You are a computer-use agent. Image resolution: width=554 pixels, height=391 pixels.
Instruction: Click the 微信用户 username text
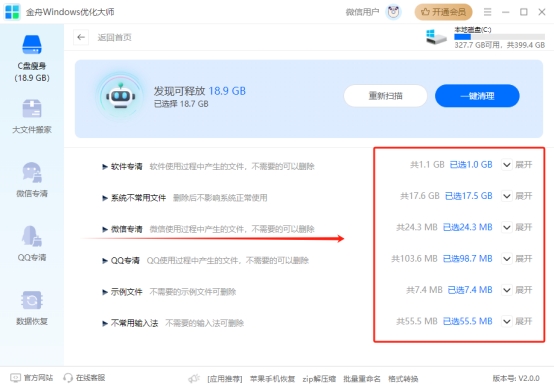(362, 12)
